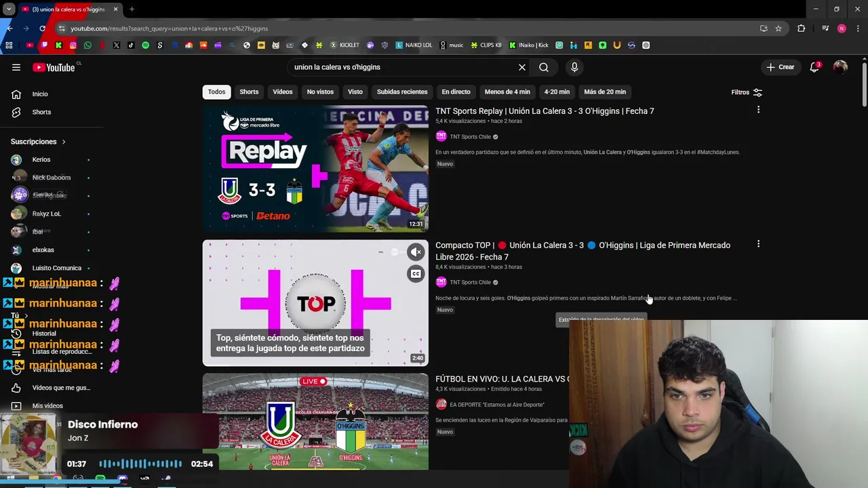Select the En directo filter chip
The image size is (868, 488).
pyautogui.click(x=456, y=91)
